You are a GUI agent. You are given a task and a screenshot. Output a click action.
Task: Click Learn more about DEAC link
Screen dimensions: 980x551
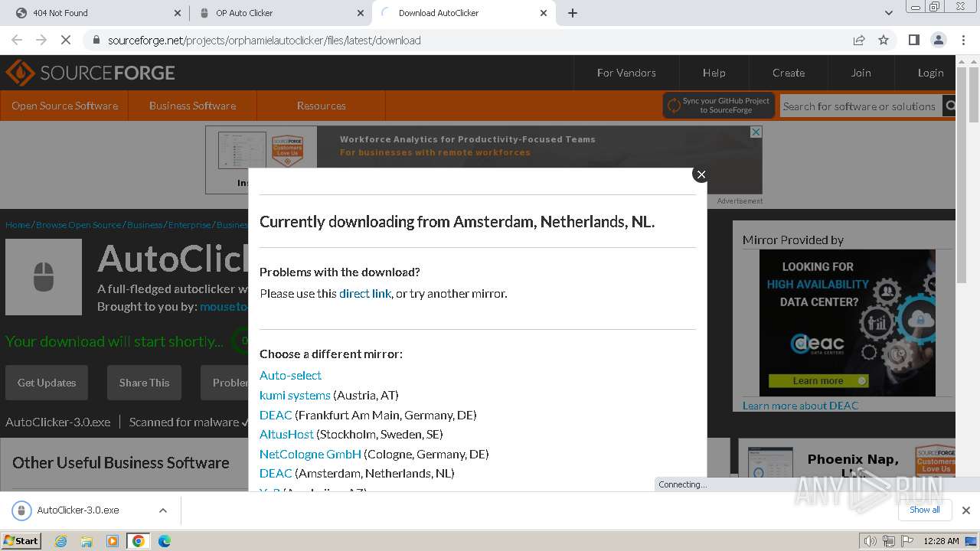pyautogui.click(x=800, y=406)
